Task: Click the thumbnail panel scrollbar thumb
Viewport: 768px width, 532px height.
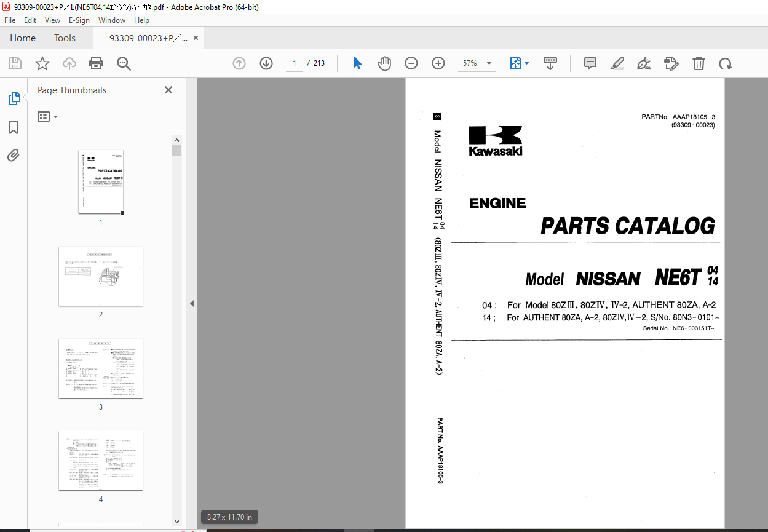Action: tap(177, 151)
